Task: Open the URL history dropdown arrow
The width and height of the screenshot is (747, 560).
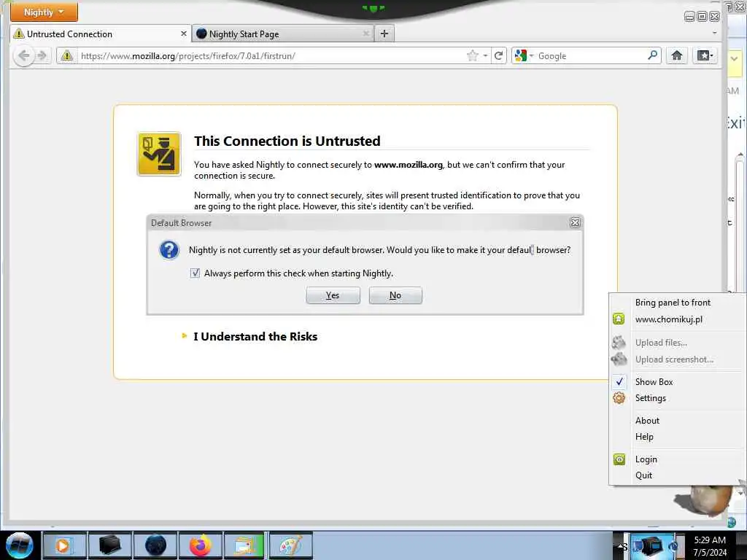Action: point(485,55)
